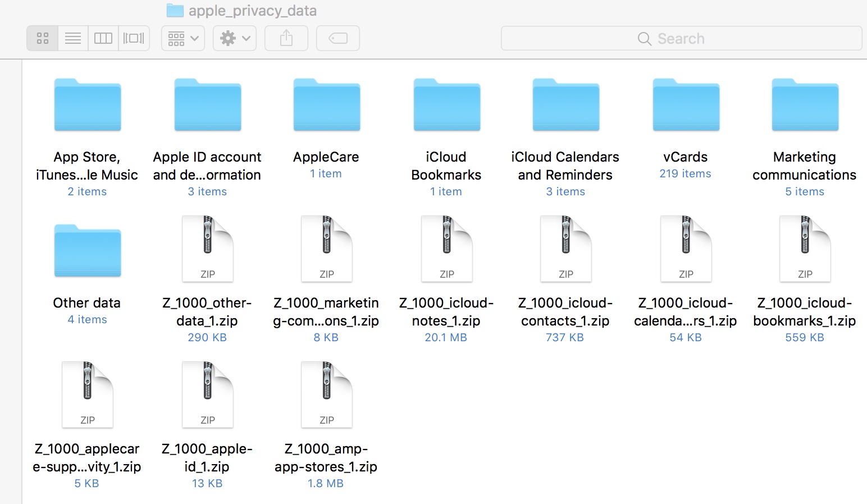
Task: Click the 'Apple ID account' folder name
Action: (x=207, y=166)
